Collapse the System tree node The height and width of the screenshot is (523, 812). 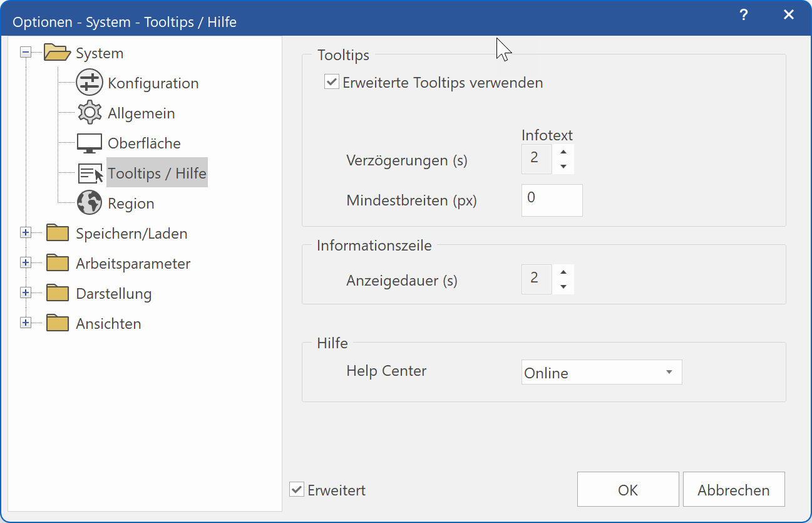click(25, 53)
